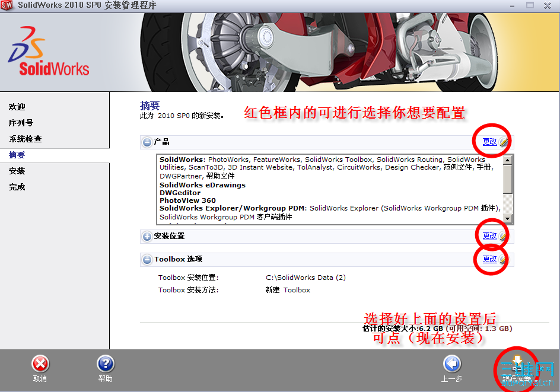Click 更改 link for Toolbox 选项

click(x=489, y=259)
